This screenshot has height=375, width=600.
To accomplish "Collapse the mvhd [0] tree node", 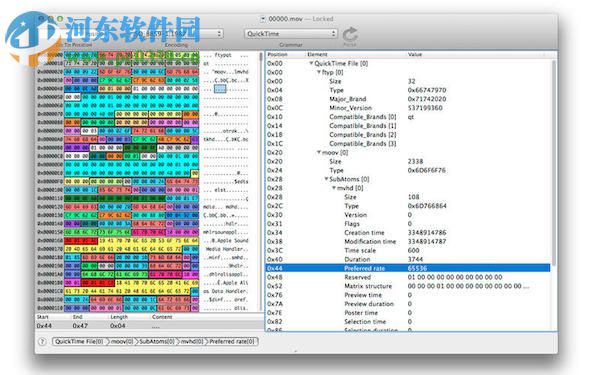I will click(334, 188).
